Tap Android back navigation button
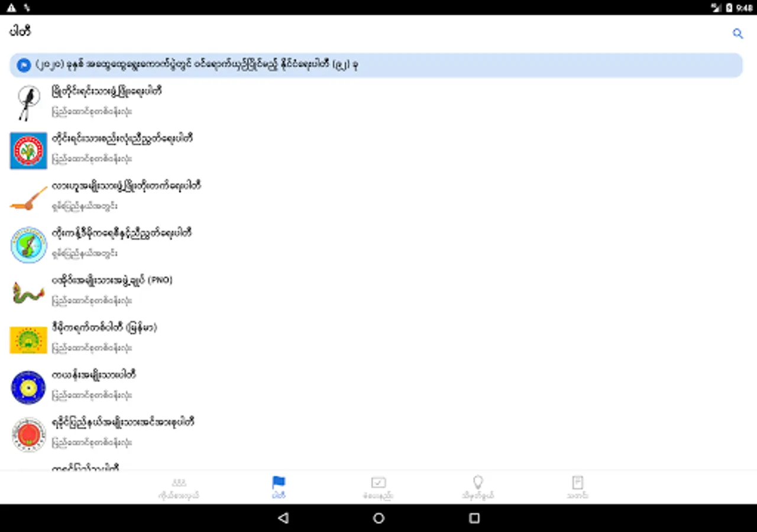The height and width of the screenshot is (532, 757). click(283, 518)
